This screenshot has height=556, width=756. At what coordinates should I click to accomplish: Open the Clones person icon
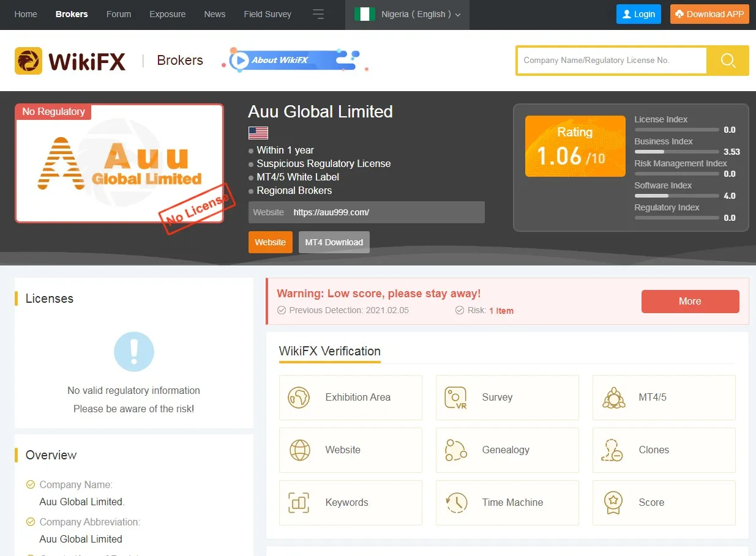coord(613,450)
